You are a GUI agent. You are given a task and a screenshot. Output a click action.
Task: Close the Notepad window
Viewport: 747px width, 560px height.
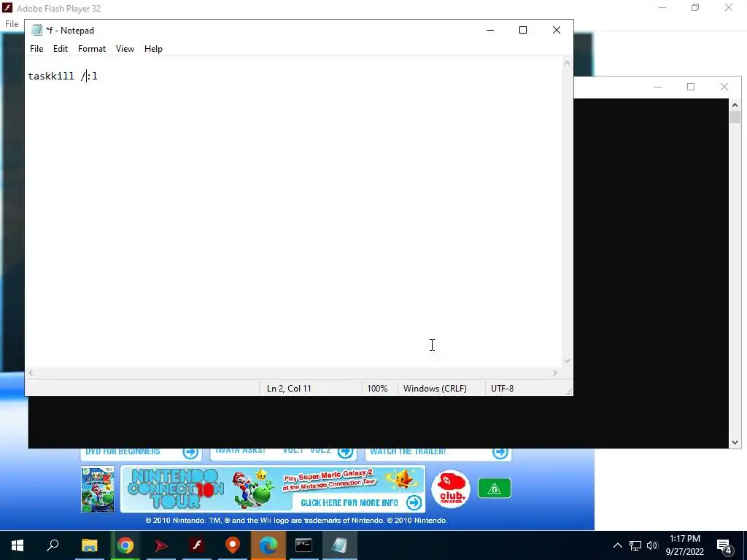557,30
